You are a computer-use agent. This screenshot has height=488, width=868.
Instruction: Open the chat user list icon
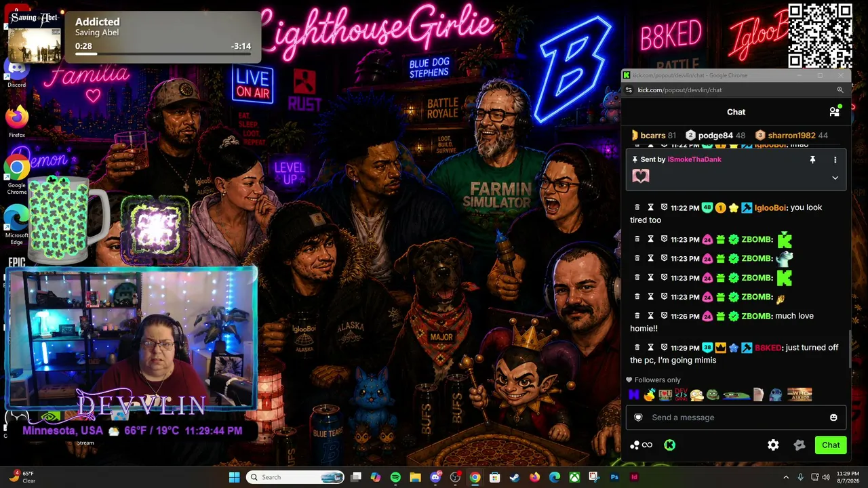835,111
